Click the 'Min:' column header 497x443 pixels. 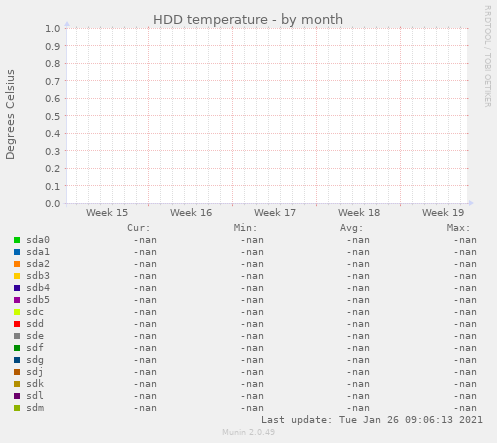pyautogui.click(x=245, y=228)
